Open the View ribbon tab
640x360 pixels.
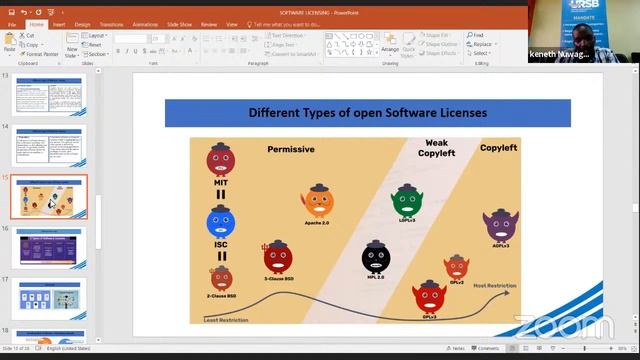point(232,24)
